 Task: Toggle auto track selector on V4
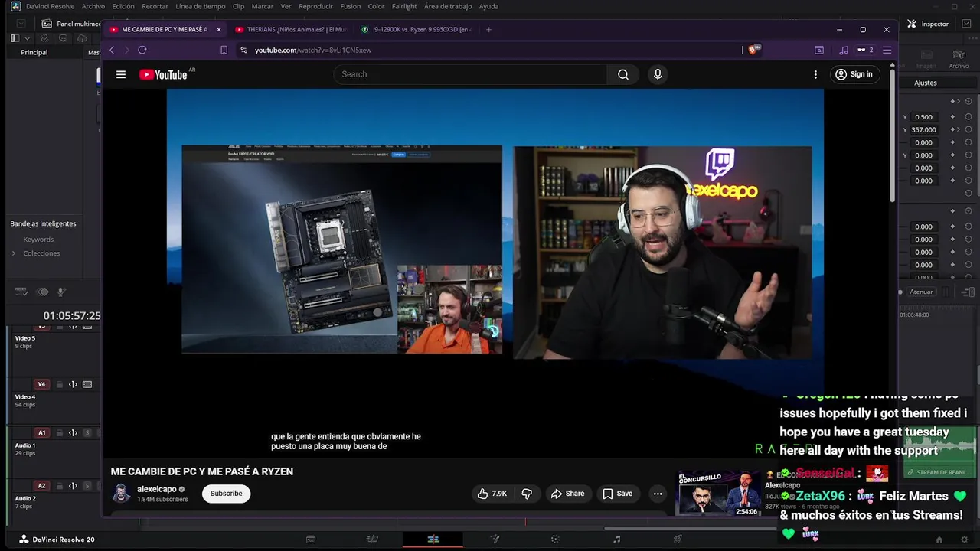coord(73,384)
